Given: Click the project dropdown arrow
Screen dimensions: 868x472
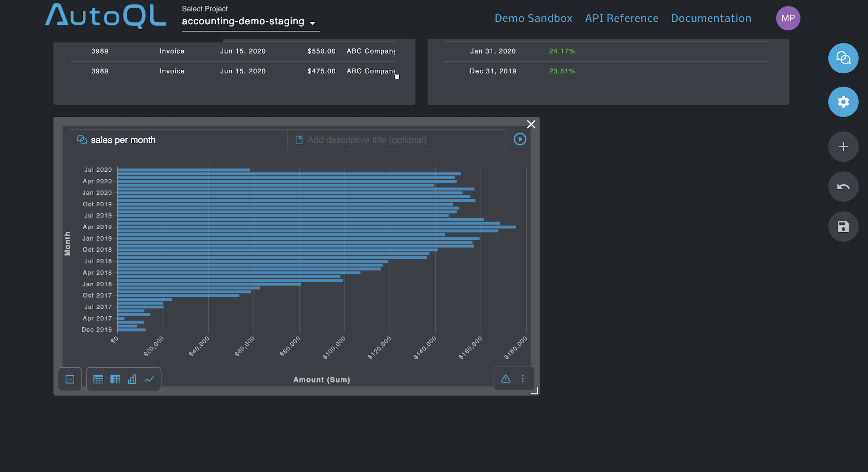Looking at the screenshot, I should 312,23.
